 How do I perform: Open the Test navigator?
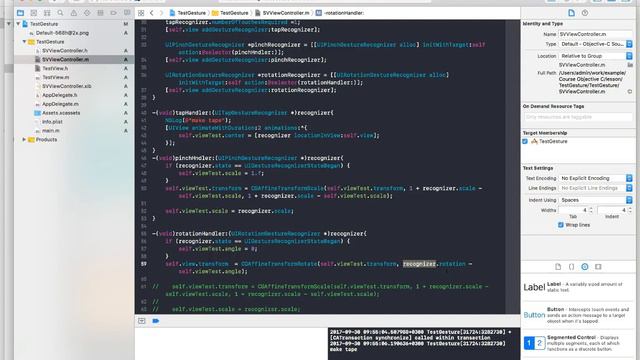[x=87, y=13]
